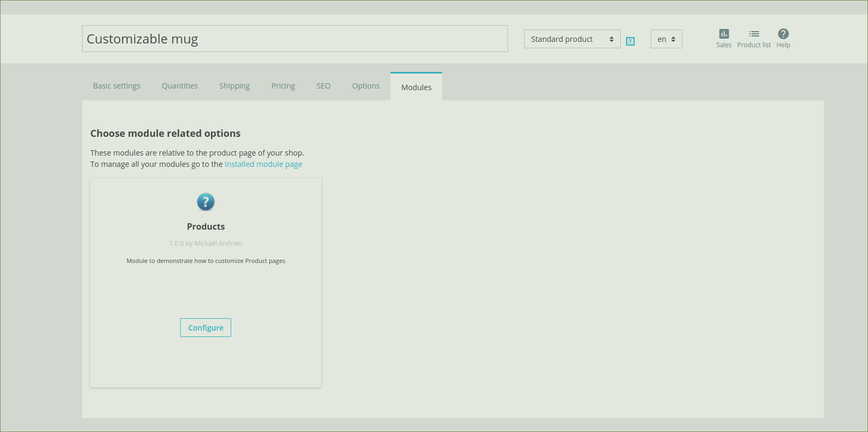This screenshot has height=432, width=868.
Task: Expand the Standard product type dropdown
Action: (572, 39)
